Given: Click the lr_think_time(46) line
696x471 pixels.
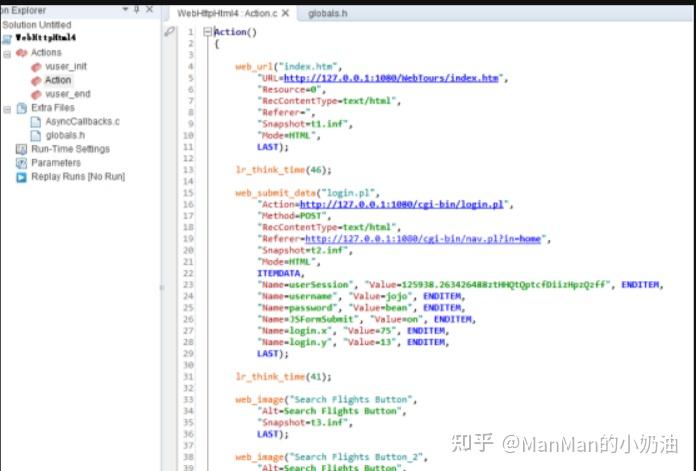Looking at the screenshot, I should pos(283,170).
